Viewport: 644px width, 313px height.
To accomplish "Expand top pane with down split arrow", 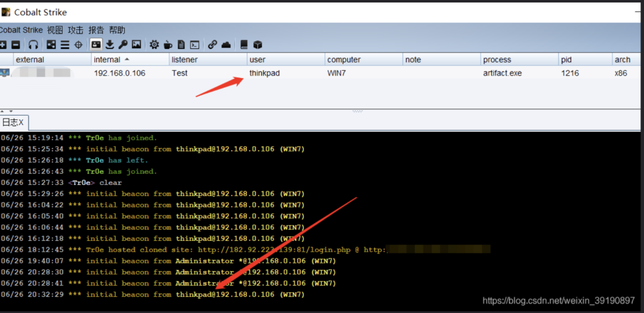I will pos(11,111).
